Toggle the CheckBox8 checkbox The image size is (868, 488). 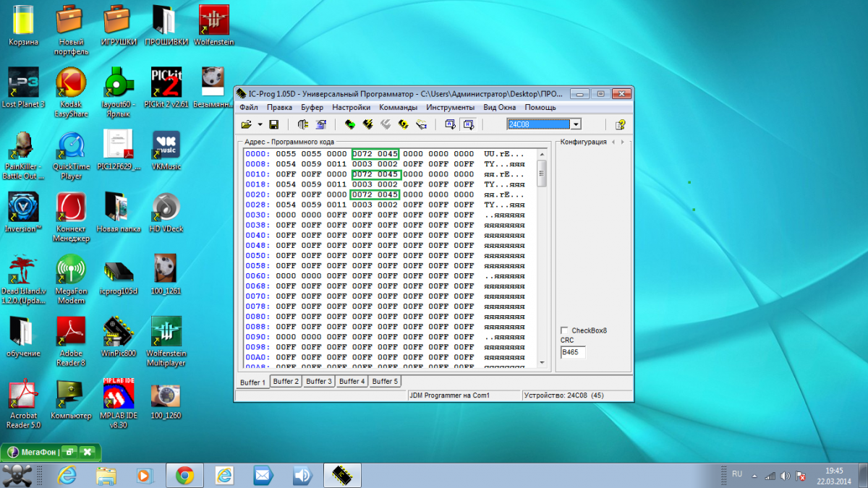pos(564,330)
